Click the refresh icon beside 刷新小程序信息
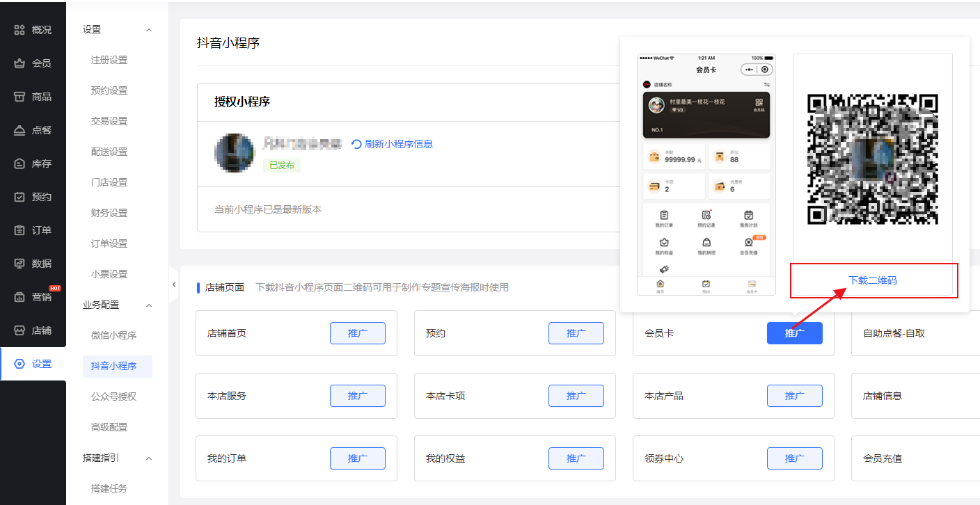The image size is (980, 505). (x=356, y=144)
